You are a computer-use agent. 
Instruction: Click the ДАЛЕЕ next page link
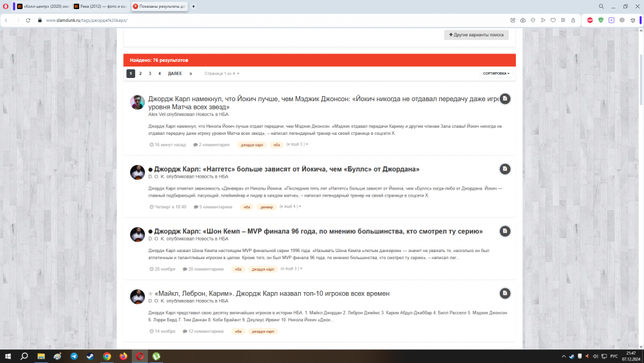(x=175, y=74)
